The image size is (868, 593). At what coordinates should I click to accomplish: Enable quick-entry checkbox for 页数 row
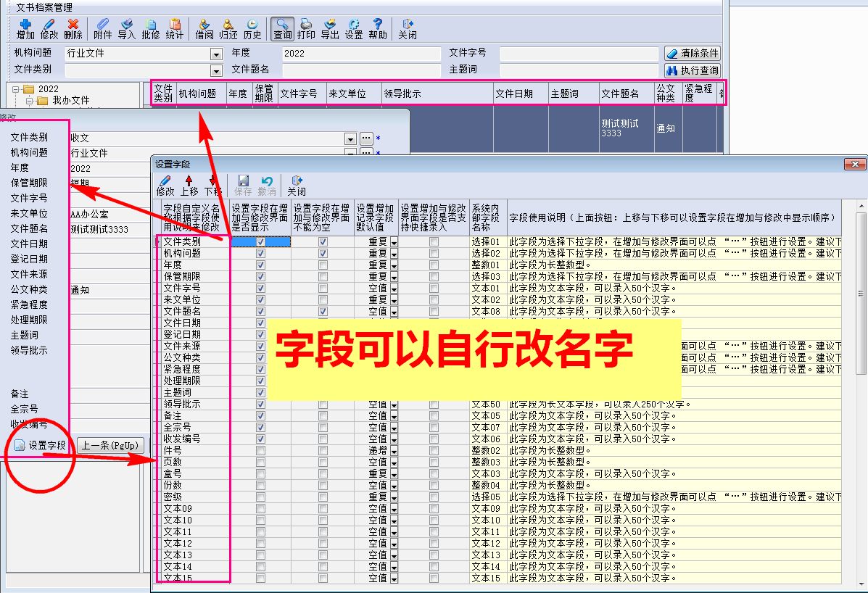click(x=434, y=463)
